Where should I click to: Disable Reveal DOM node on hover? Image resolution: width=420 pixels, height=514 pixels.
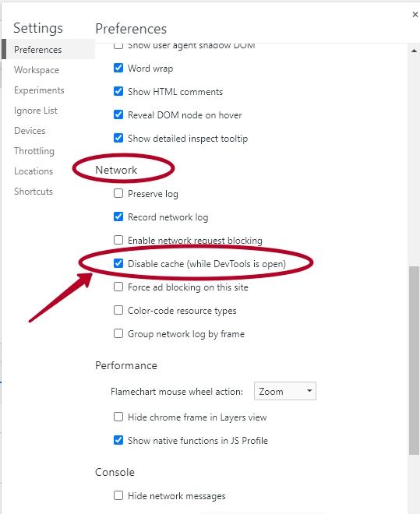pos(118,114)
